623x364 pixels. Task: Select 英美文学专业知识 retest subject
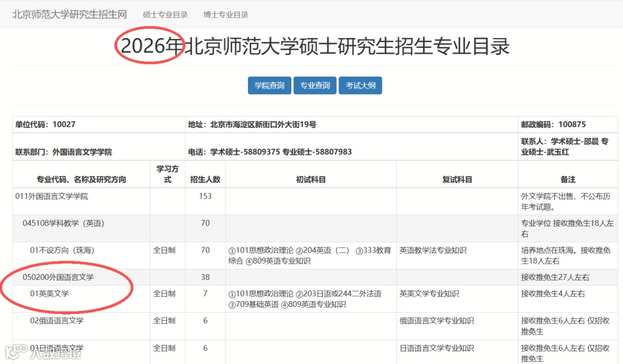click(x=429, y=294)
